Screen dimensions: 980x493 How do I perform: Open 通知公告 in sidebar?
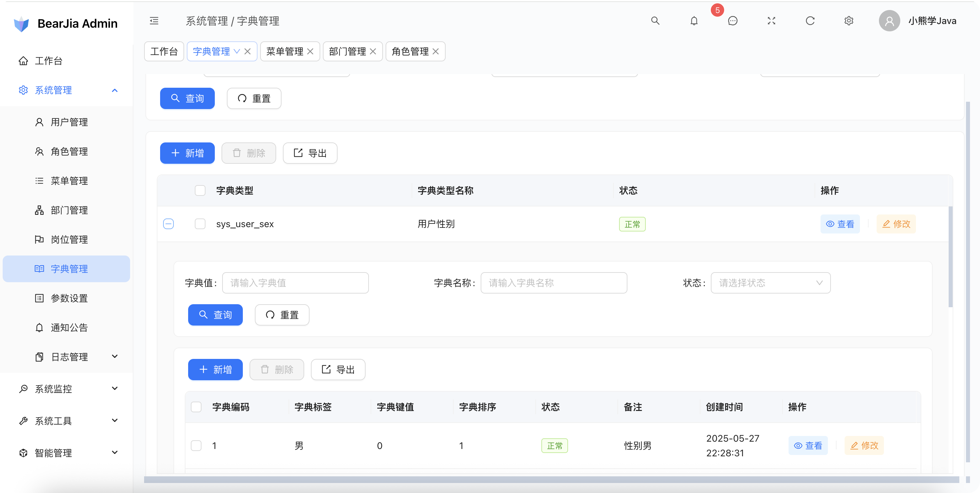67,328
